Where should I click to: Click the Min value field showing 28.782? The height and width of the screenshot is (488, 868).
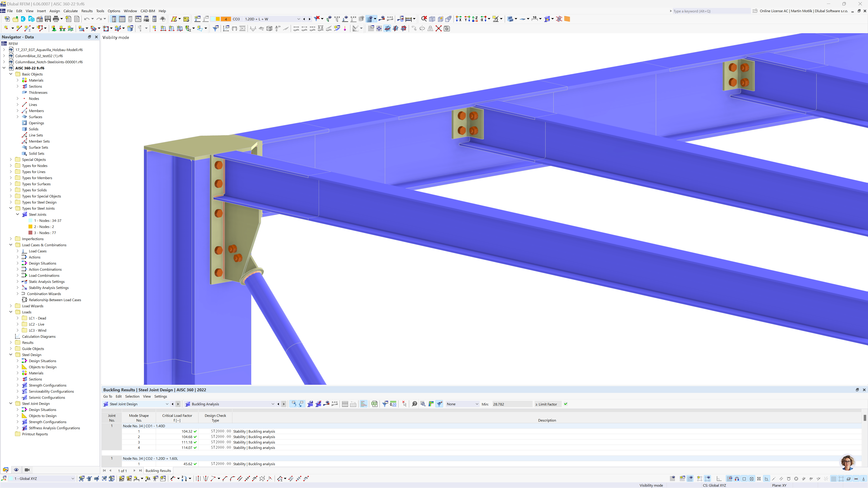pos(511,404)
